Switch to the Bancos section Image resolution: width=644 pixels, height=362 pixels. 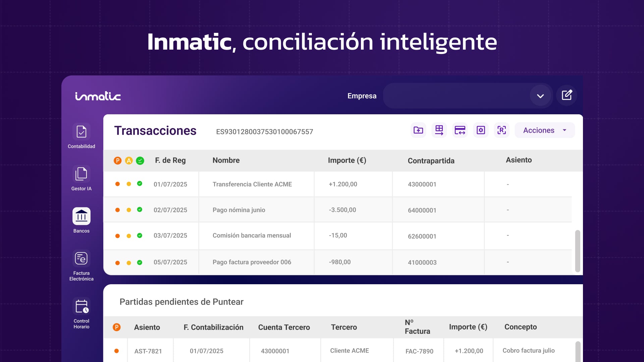point(81,216)
